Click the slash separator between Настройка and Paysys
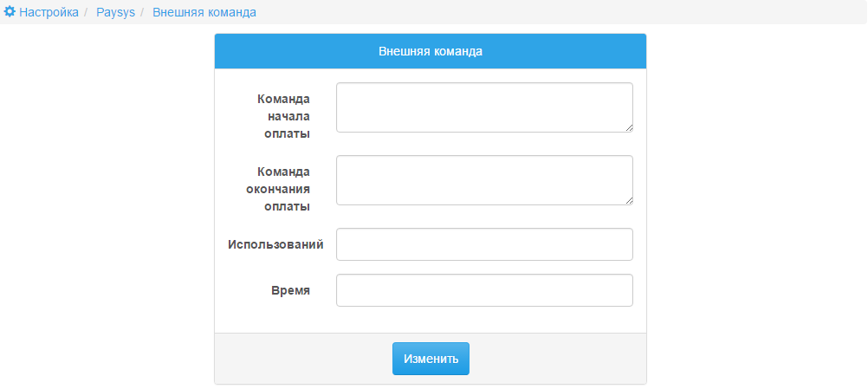 pos(87,12)
